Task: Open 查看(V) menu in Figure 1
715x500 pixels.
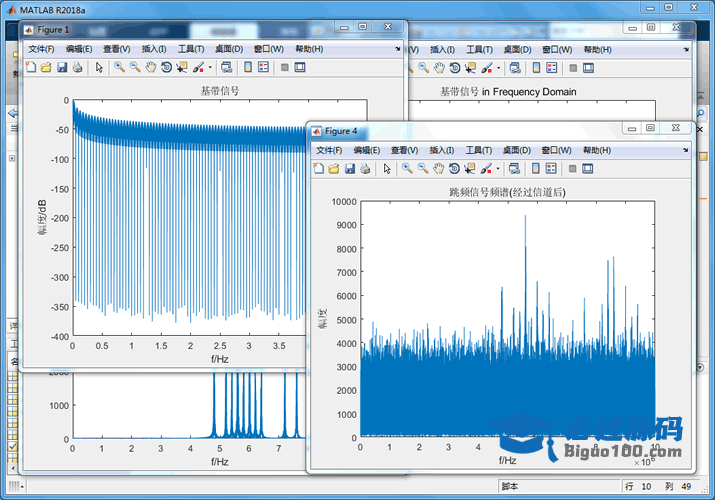Action: click(117, 49)
